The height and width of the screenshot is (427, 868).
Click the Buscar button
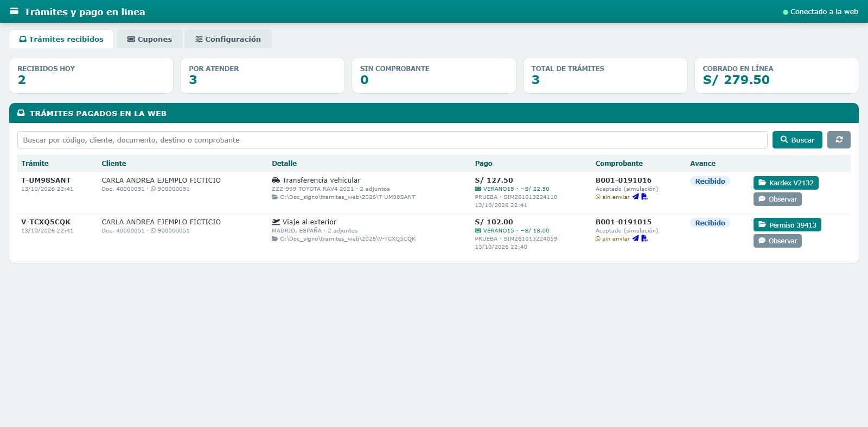(797, 140)
